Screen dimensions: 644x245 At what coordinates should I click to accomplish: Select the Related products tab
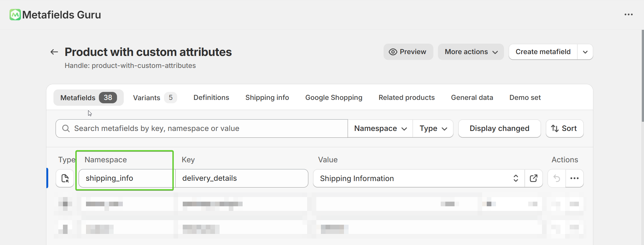click(406, 98)
